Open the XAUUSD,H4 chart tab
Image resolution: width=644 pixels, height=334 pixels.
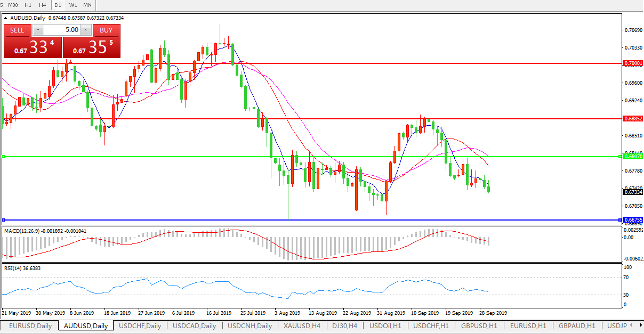click(302, 325)
